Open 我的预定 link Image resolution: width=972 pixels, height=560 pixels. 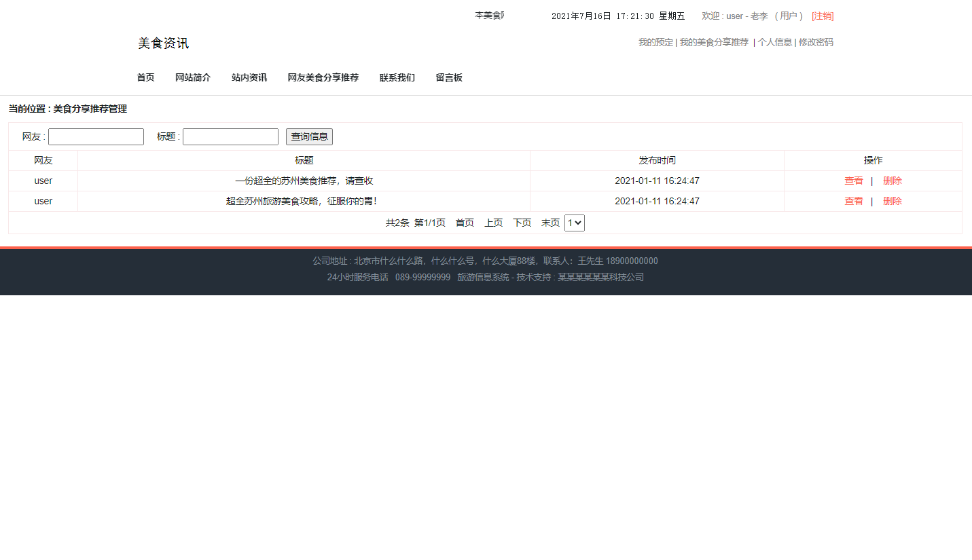[x=655, y=42]
